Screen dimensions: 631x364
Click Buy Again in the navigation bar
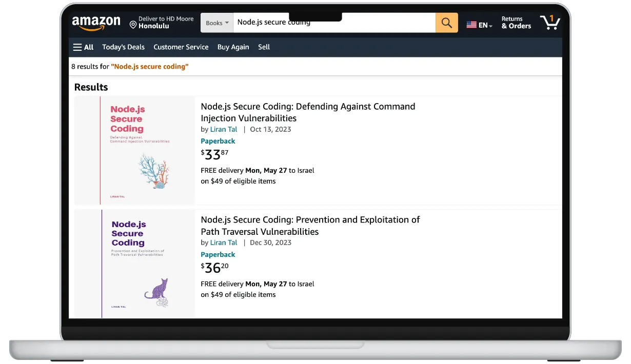click(233, 47)
